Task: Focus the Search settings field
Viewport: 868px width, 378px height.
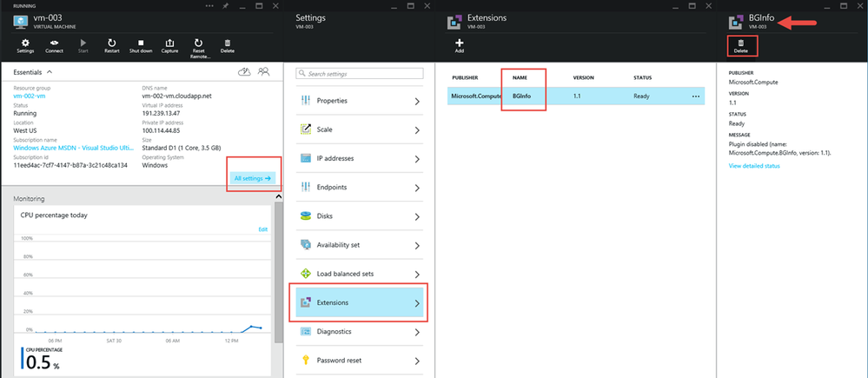Action: click(x=360, y=74)
